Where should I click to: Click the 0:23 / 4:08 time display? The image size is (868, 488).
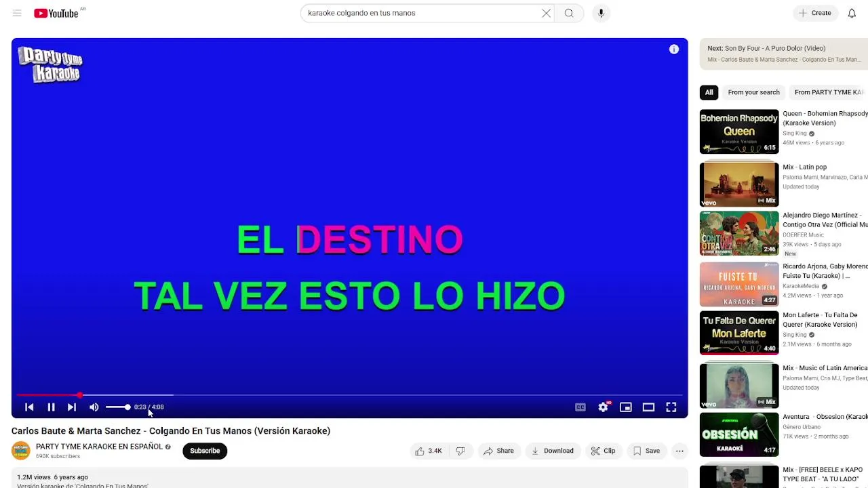149,407
